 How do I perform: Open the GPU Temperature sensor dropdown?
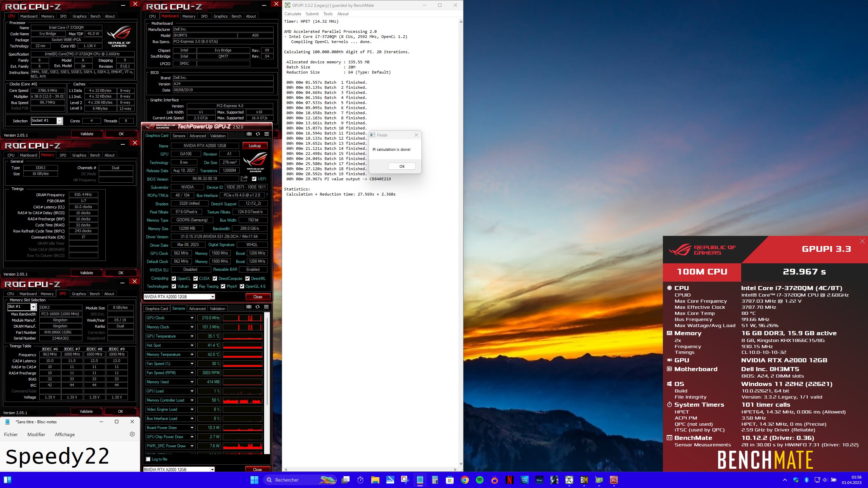tap(192, 336)
